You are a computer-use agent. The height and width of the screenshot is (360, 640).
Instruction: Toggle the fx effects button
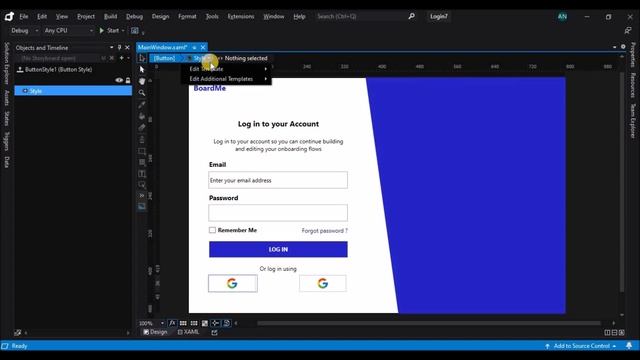click(x=172, y=323)
